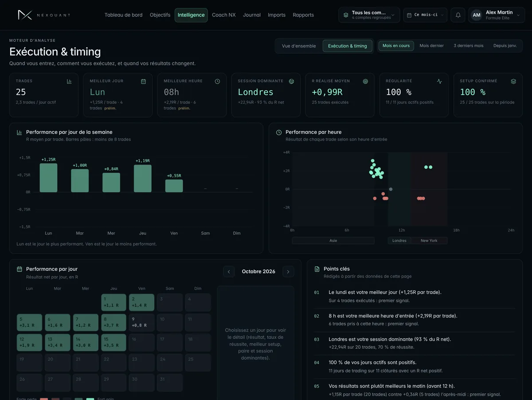Select October 15 day with +3,5 R
Image resolution: width=532 pixels, height=400 pixels.
113,343
